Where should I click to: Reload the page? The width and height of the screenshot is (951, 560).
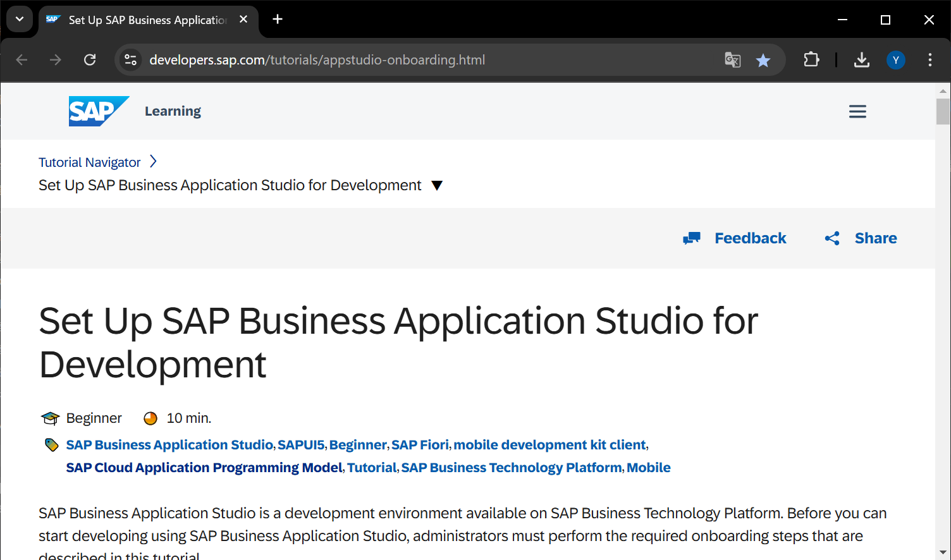pyautogui.click(x=90, y=60)
